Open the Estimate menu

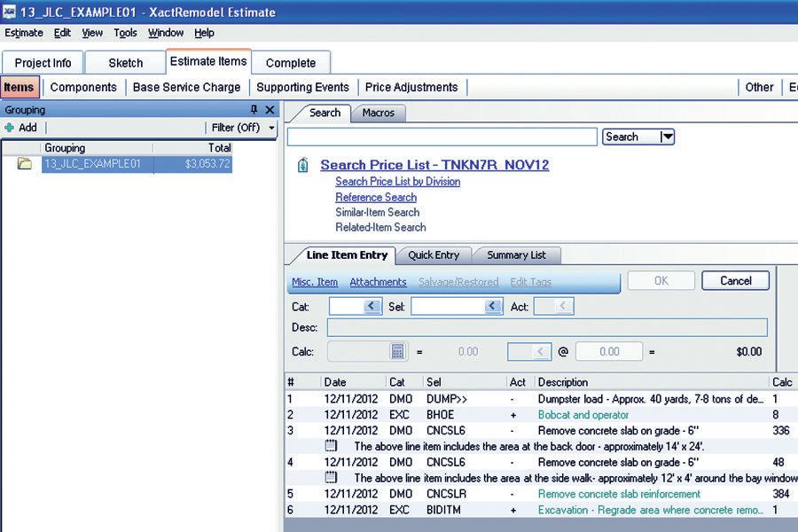tap(24, 33)
